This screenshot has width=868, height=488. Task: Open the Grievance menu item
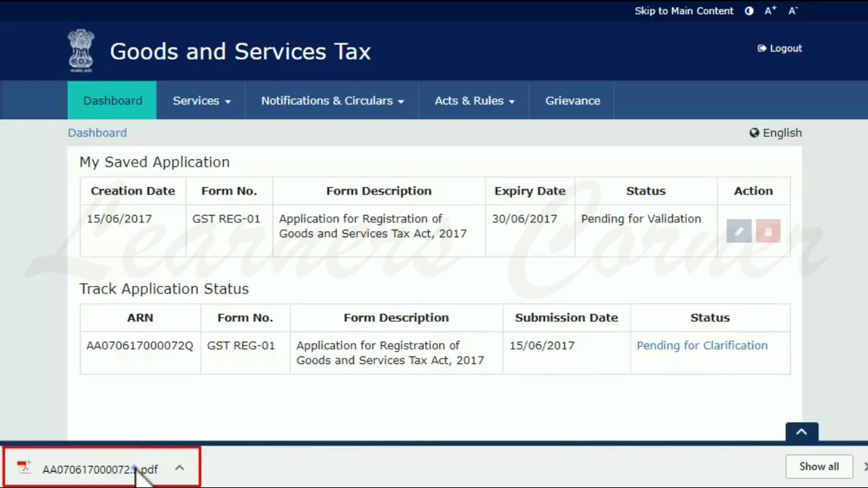tap(572, 100)
